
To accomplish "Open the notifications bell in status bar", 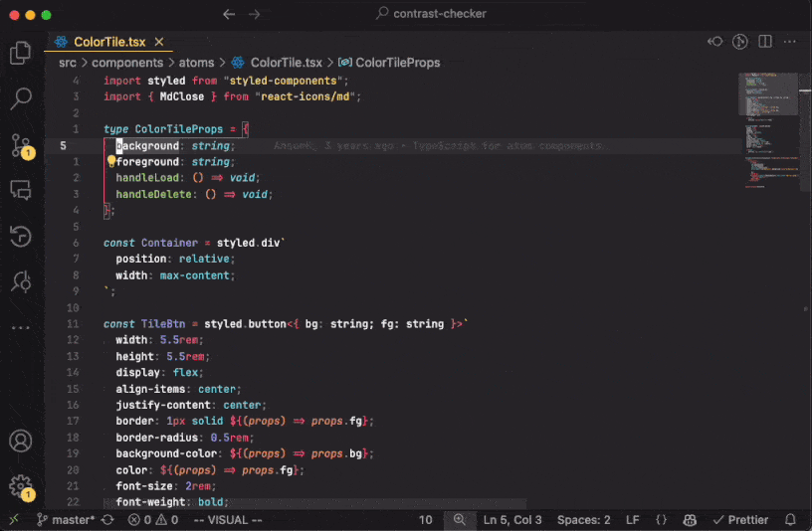I will point(790,520).
